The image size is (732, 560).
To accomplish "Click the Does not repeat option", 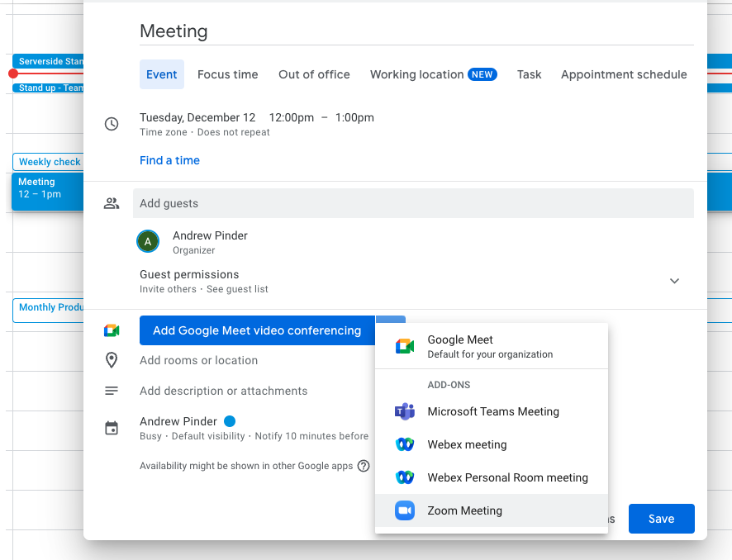I will click(x=234, y=132).
